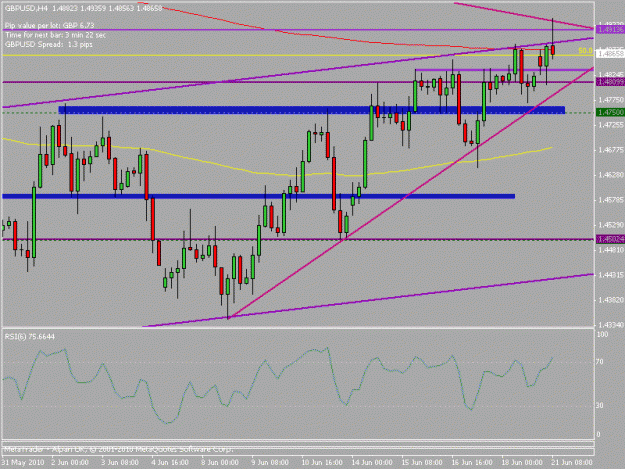Screen dimensions: 625x469
Task: Click the 1.43340 price axis label
Action: (x=611, y=325)
